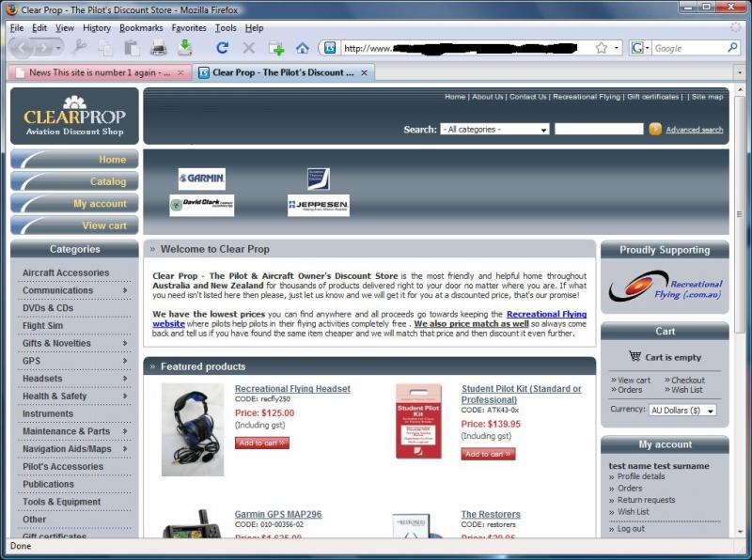
Task: Open the File menu
Action: [17, 28]
